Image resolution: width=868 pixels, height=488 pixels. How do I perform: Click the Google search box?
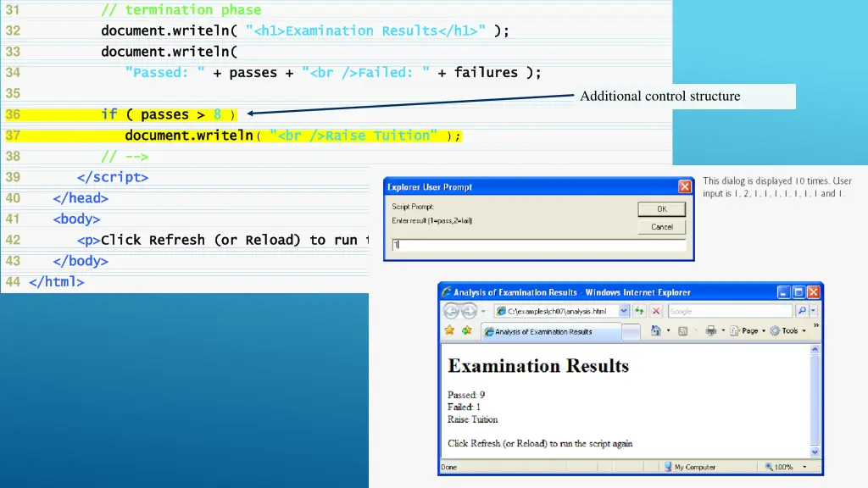(x=731, y=311)
